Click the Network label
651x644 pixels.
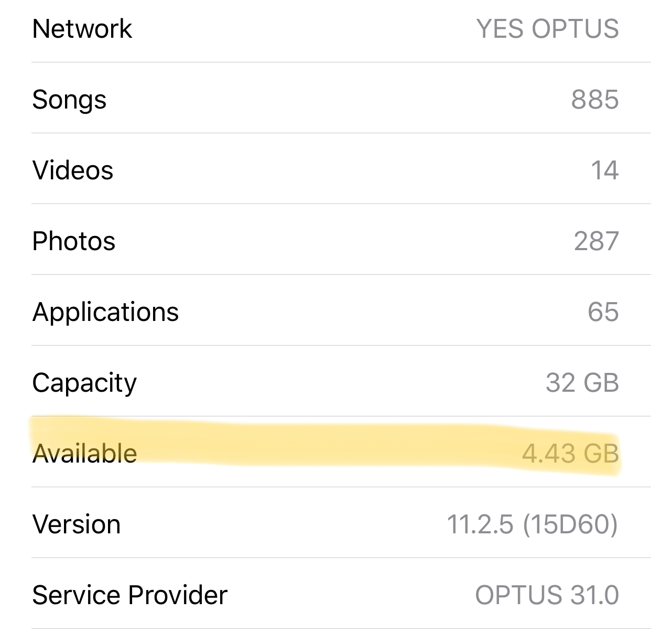[x=82, y=29]
